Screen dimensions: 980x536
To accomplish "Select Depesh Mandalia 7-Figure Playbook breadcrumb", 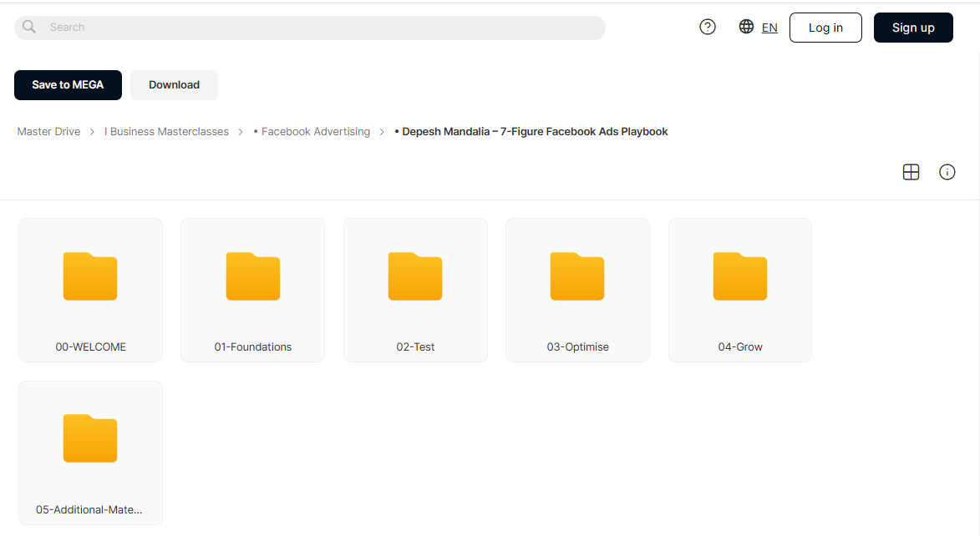I will tap(531, 132).
